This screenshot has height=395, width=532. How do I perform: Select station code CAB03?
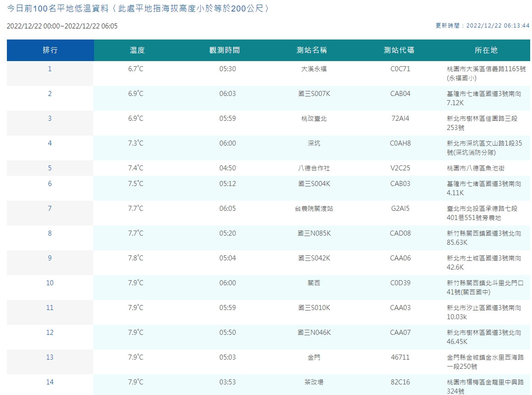tap(400, 184)
